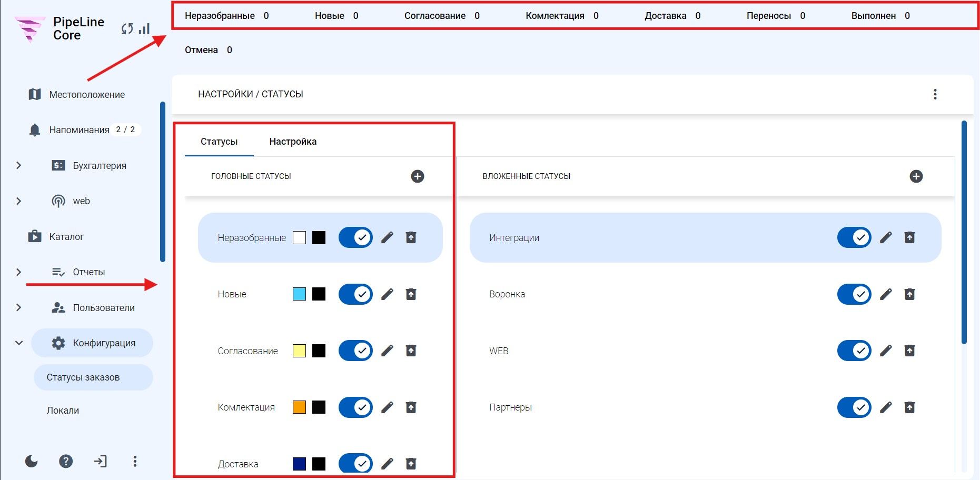Open the bar chart statistics icon
Screen dimensions: 980x480
coord(144,28)
